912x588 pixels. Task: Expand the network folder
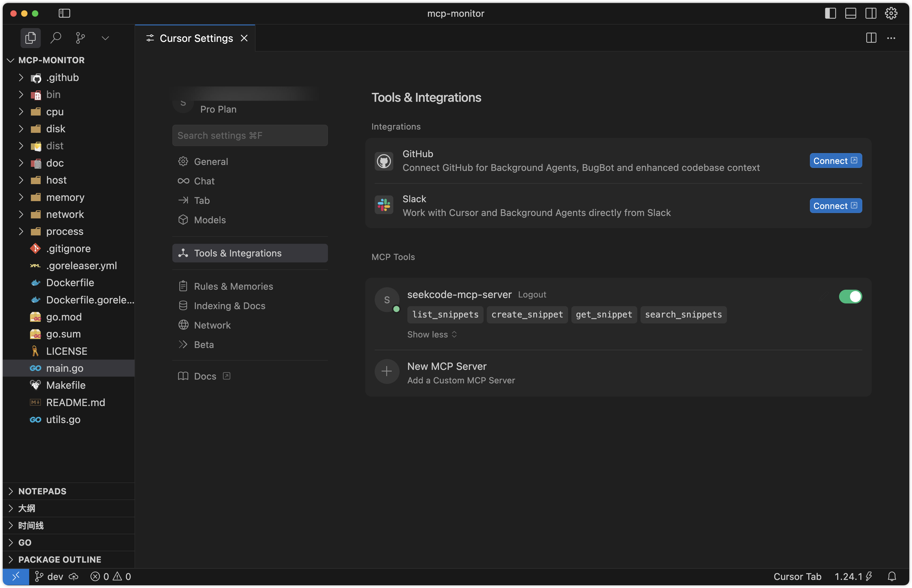69,215
